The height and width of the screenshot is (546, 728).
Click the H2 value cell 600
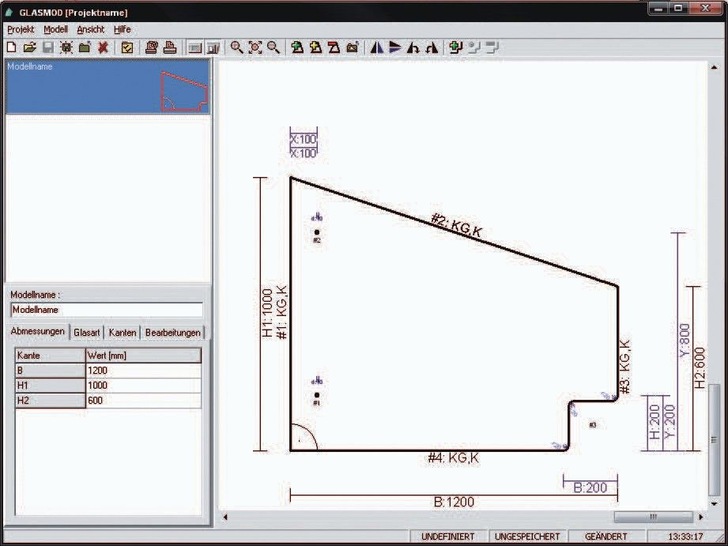click(143, 400)
